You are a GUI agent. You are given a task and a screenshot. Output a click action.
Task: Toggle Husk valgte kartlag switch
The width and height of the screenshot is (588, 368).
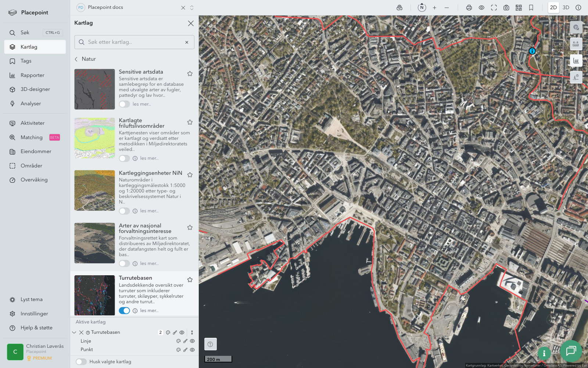point(81,362)
